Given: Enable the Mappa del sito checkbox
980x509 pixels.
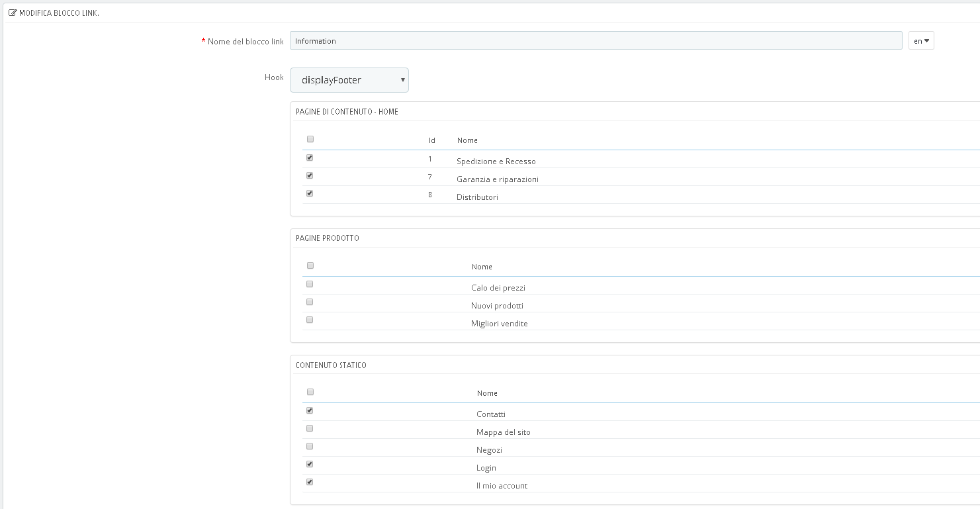Looking at the screenshot, I should pos(310,428).
